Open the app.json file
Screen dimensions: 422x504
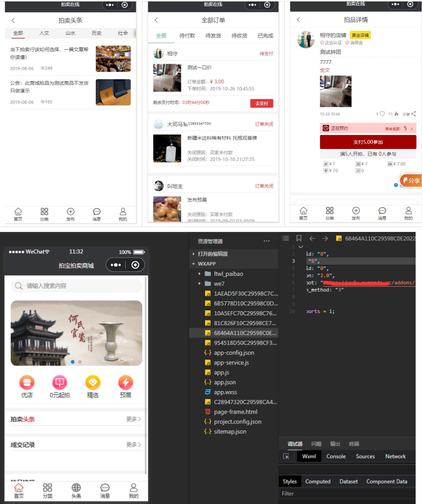click(x=225, y=382)
